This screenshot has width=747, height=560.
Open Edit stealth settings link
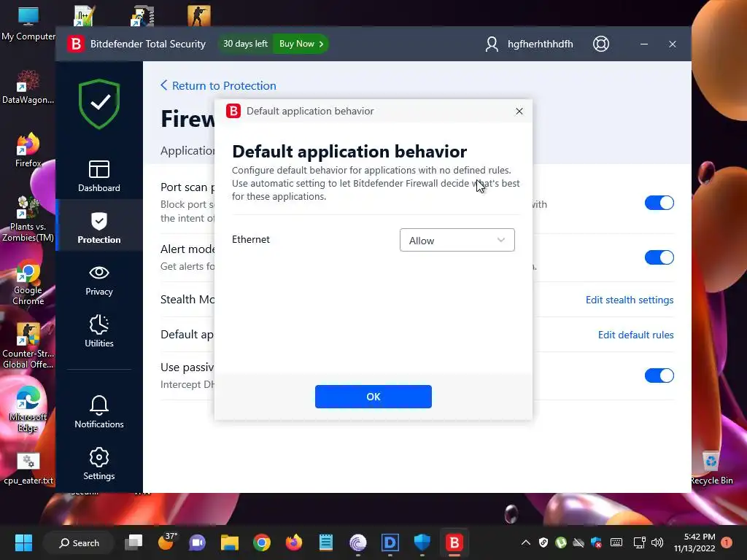630,300
